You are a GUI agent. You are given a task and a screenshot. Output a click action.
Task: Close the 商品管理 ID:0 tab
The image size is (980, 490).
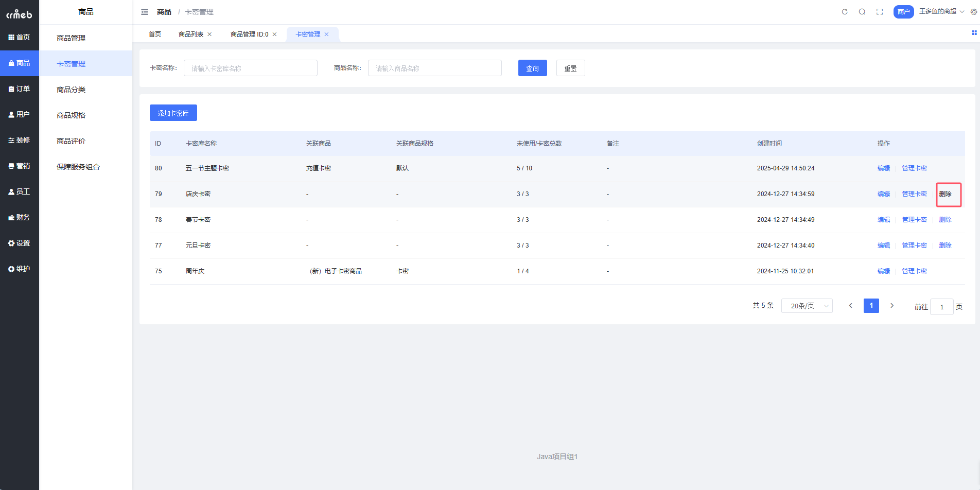275,34
